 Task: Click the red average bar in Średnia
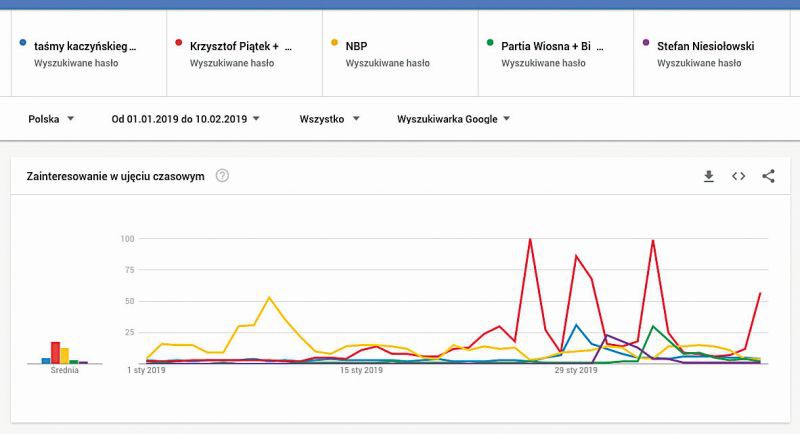click(x=55, y=352)
